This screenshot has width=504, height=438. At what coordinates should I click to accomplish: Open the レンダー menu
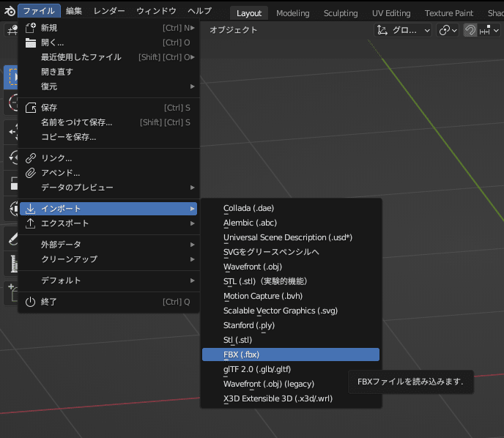[109, 11]
